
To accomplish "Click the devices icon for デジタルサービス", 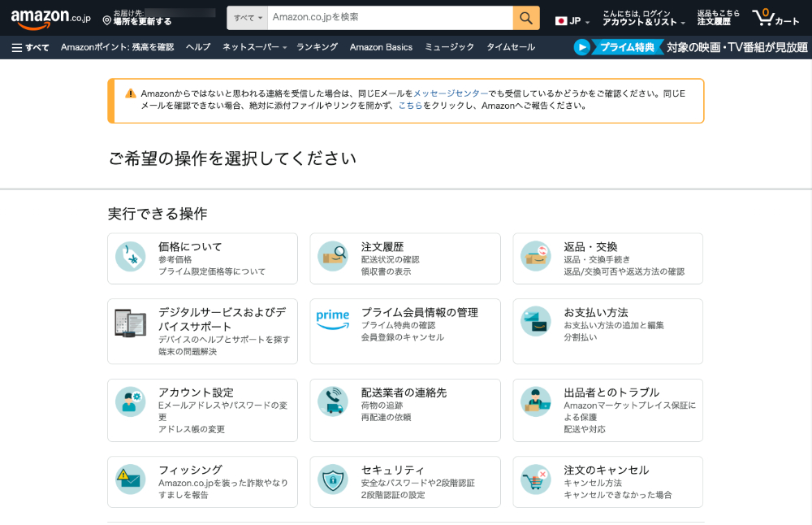I will point(130,323).
